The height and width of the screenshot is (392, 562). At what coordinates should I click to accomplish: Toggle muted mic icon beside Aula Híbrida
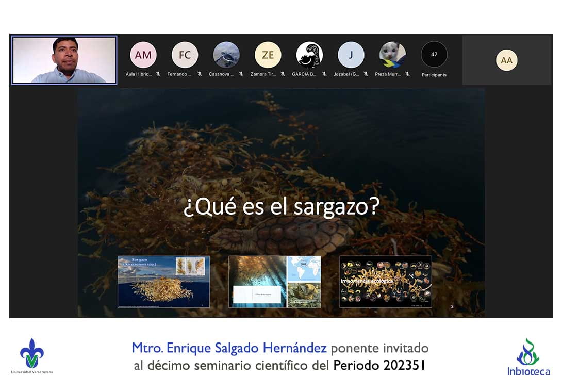pyautogui.click(x=158, y=74)
